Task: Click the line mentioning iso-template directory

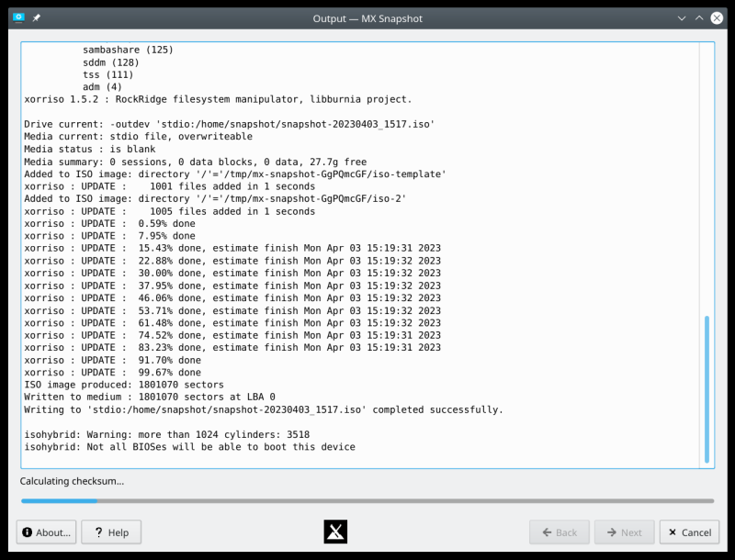Action: [235, 174]
